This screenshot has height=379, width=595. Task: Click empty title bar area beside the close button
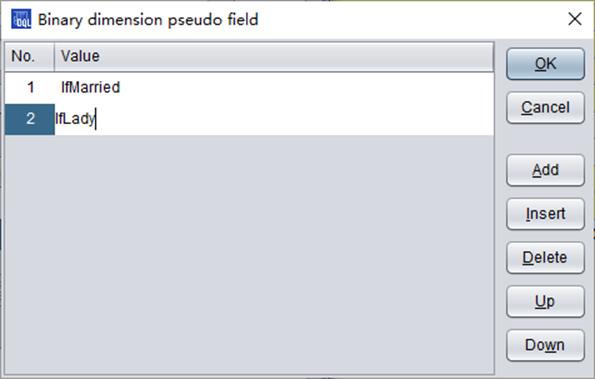[410, 19]
